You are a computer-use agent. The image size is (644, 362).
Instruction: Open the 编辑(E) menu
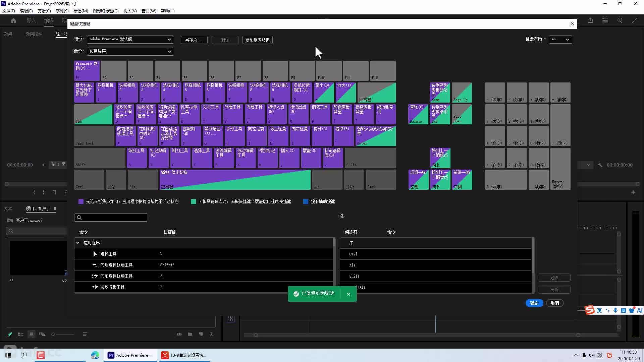coord(26,11)
